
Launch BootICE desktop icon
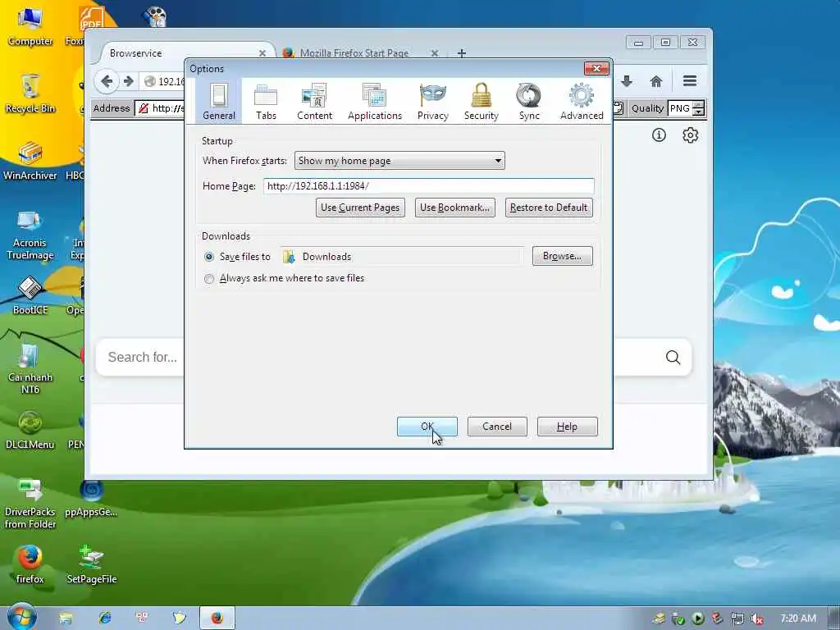click(30, 295)
